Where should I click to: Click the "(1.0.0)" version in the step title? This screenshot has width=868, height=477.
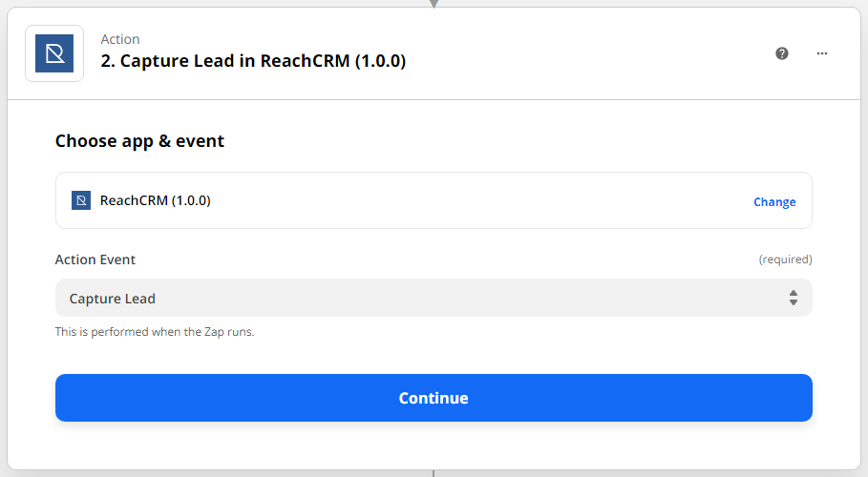381,61
